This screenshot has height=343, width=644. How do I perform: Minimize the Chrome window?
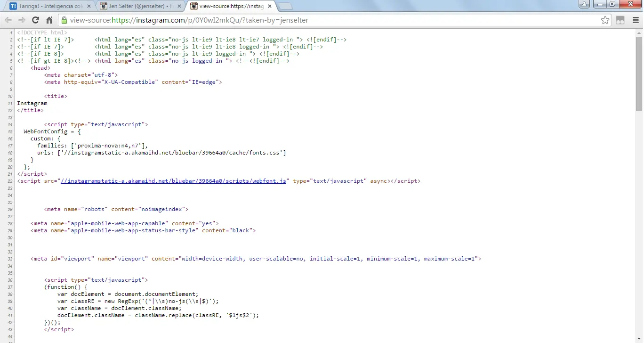coord(599,4)
